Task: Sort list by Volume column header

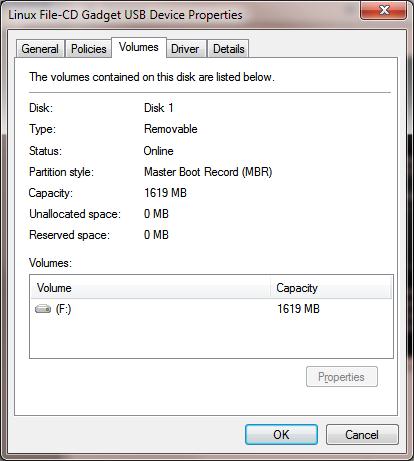Action: click(150, 288)
